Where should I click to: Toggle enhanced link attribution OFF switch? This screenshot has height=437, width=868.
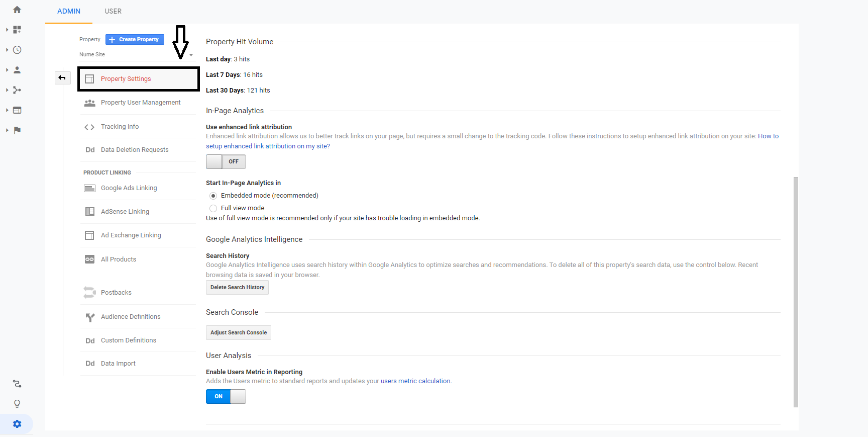coord(226,161)
